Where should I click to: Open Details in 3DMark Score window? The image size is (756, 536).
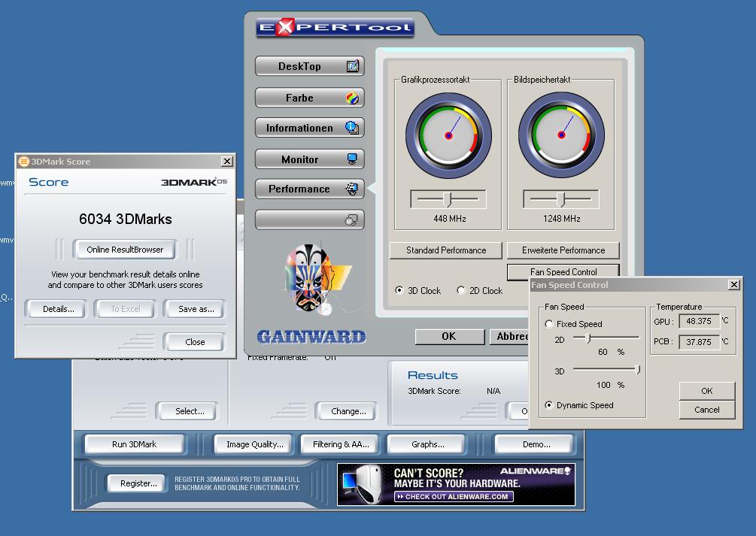click(58, 309)
